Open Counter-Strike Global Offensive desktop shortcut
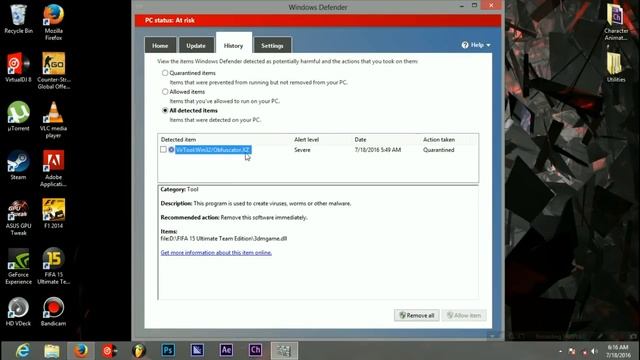This screenshot has height=360, width=640. point(53,71)
